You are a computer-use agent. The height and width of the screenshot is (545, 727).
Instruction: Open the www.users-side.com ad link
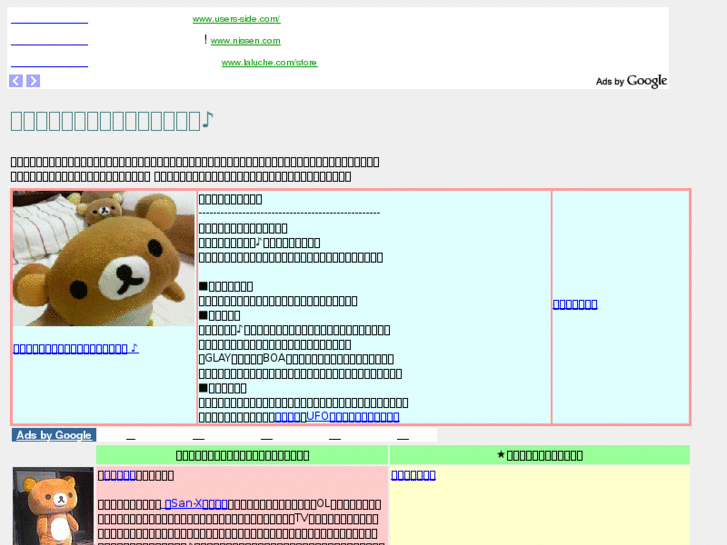[x=236, y=19]
